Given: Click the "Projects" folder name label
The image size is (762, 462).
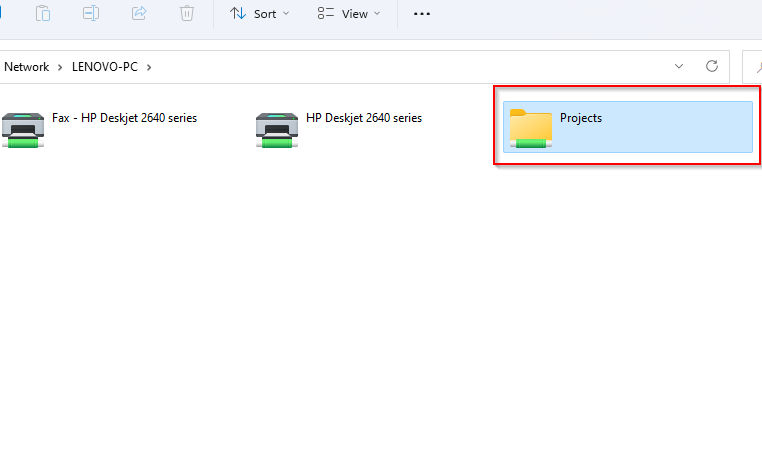Looking at the screenshot, I should tap(581, 118).
